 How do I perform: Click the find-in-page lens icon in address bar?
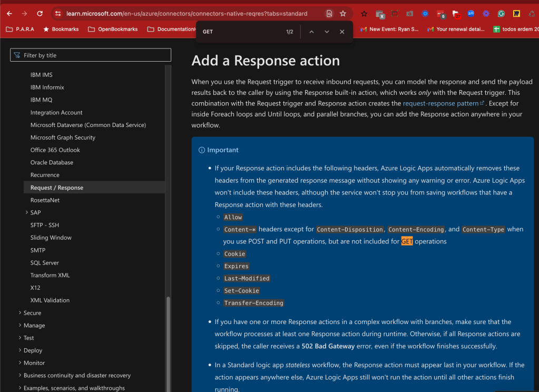[329, 14]
